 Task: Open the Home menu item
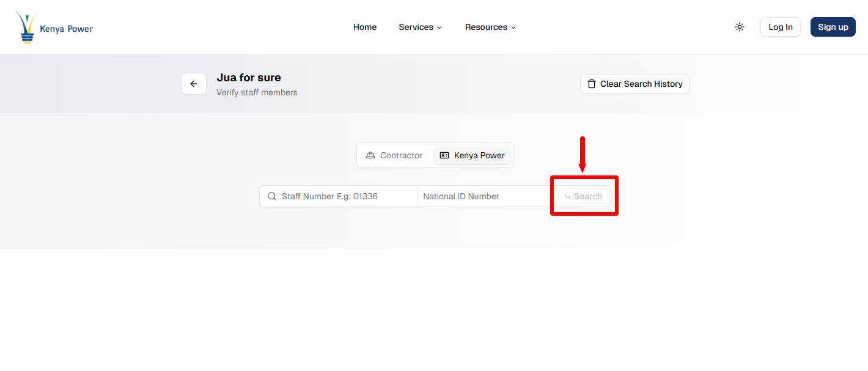[x=365, y=27]
